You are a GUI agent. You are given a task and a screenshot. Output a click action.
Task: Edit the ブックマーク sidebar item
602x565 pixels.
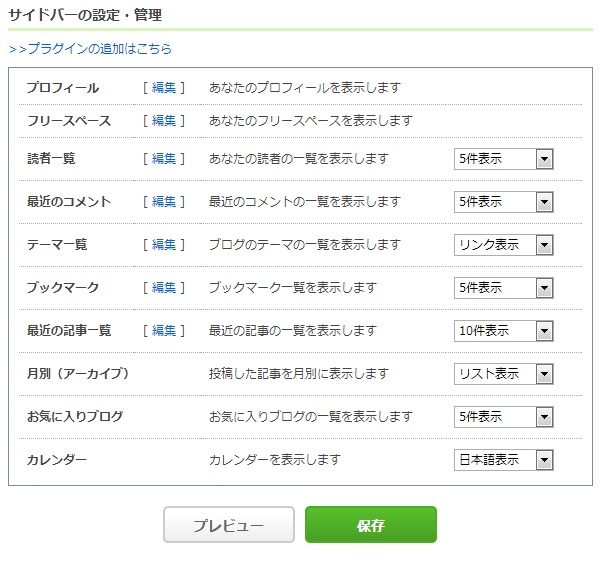(x=164, y=287)
